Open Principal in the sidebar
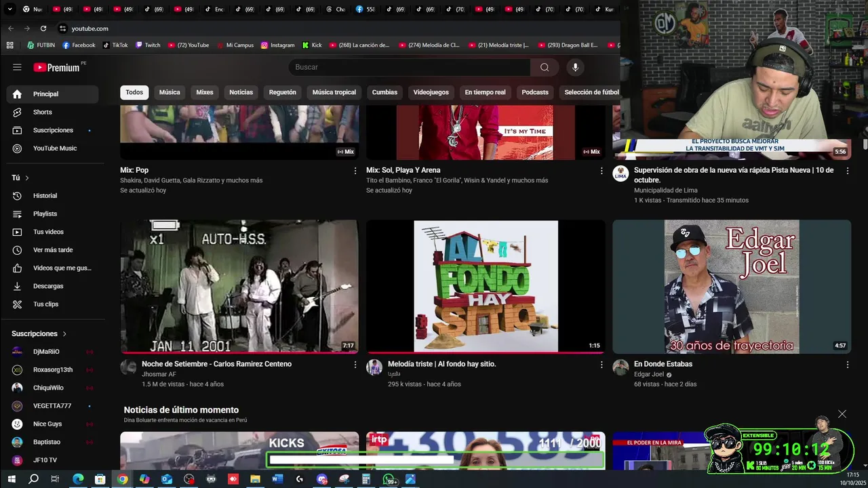The width and height of the screenshot is (868, 488). [52, 94]
